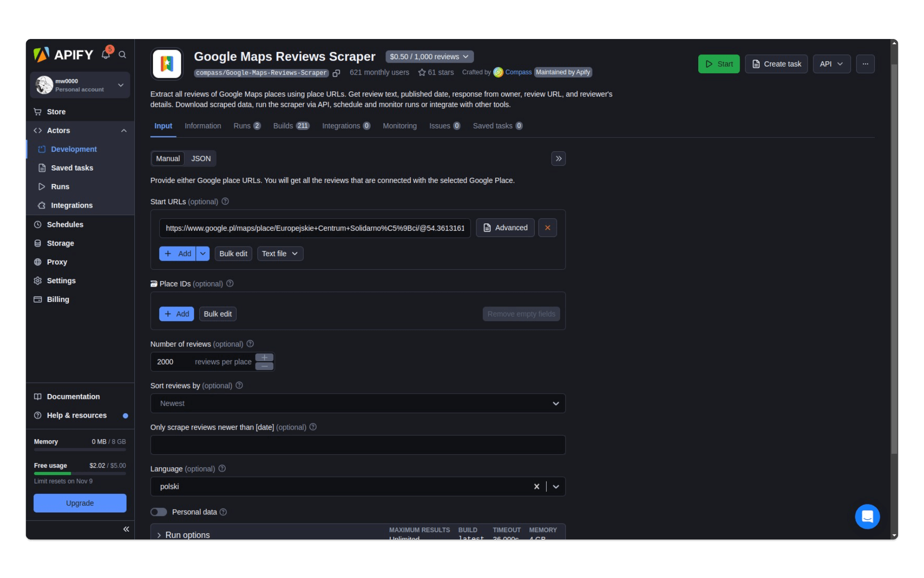Open the three-dot more actions menu

pyautogui.click(x=865, y=64)
